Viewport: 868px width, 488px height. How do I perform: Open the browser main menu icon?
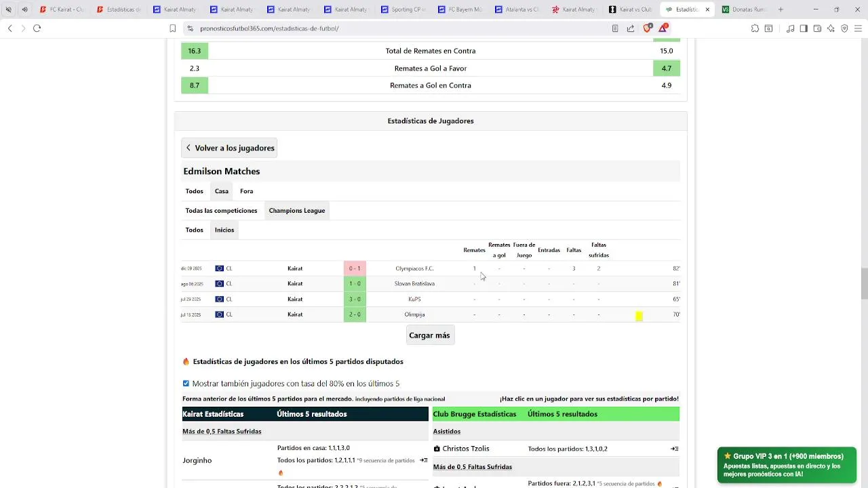coord(859,28)
